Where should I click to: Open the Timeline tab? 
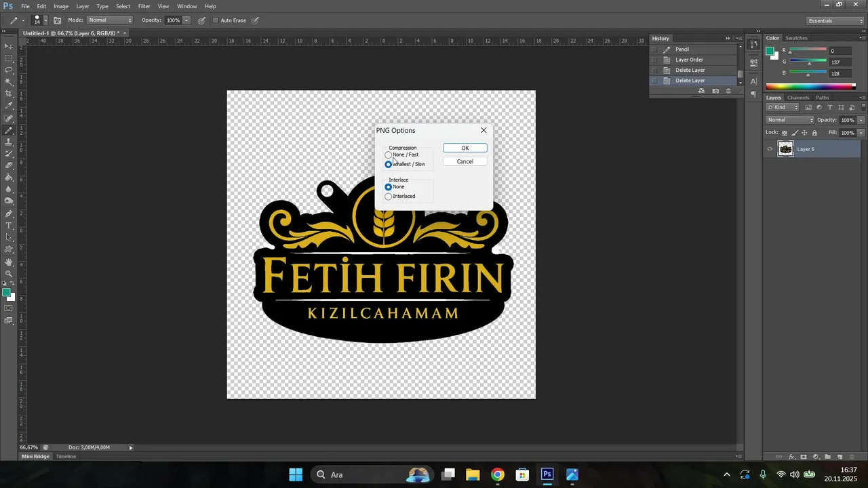(x=66, y=457)
